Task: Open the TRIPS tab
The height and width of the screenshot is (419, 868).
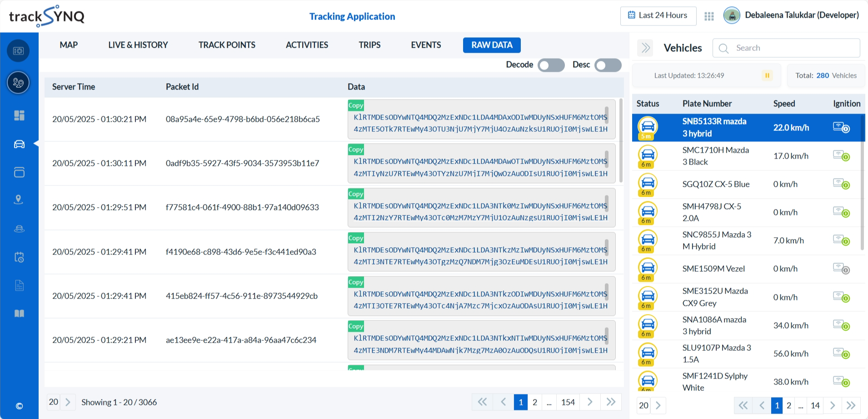Action: point(369,45)
